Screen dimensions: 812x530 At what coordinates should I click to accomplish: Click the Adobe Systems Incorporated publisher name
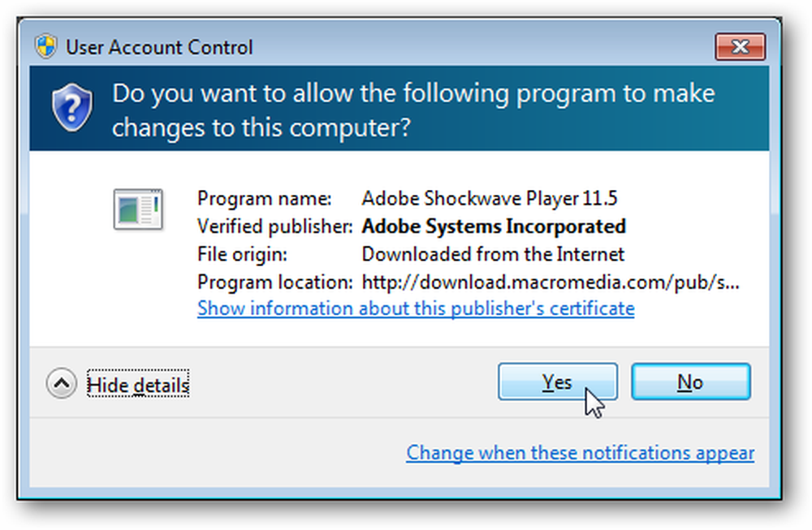coord(494,226)
